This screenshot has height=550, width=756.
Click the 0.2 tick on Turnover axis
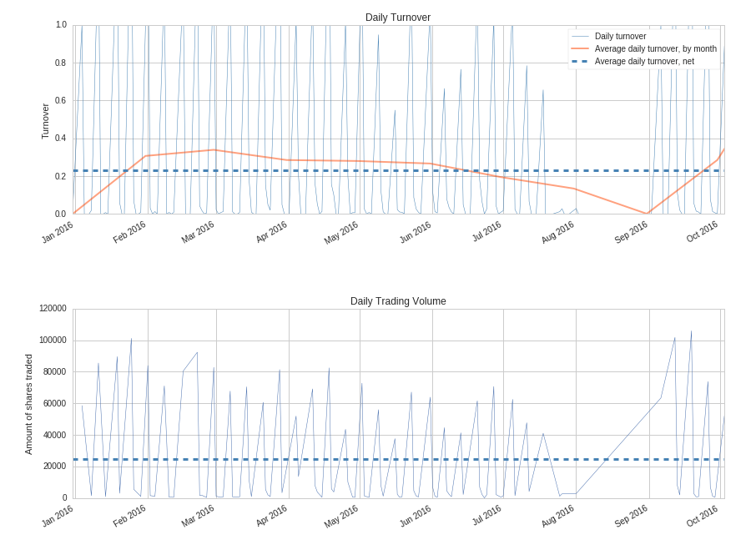(61, 176)
